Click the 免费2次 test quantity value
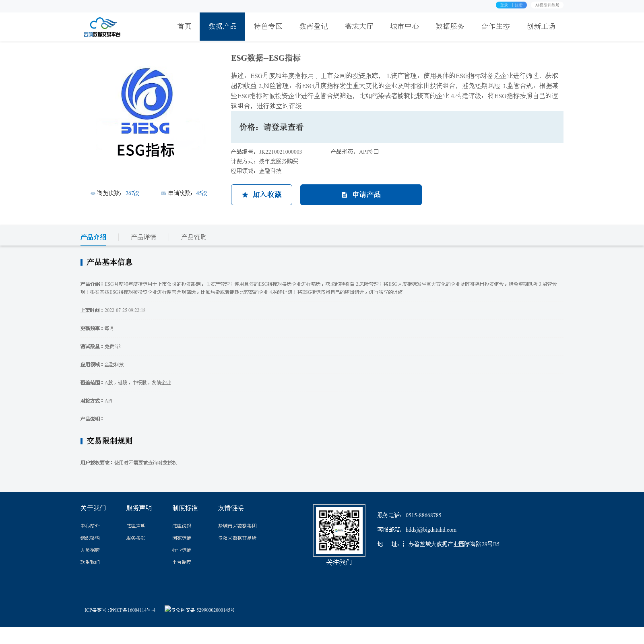 113,347
